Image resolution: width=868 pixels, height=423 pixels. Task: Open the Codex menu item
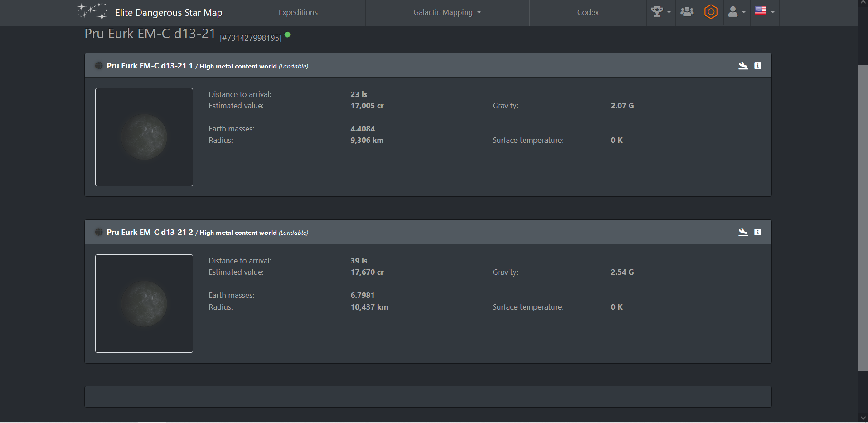[x=588, y=12]
